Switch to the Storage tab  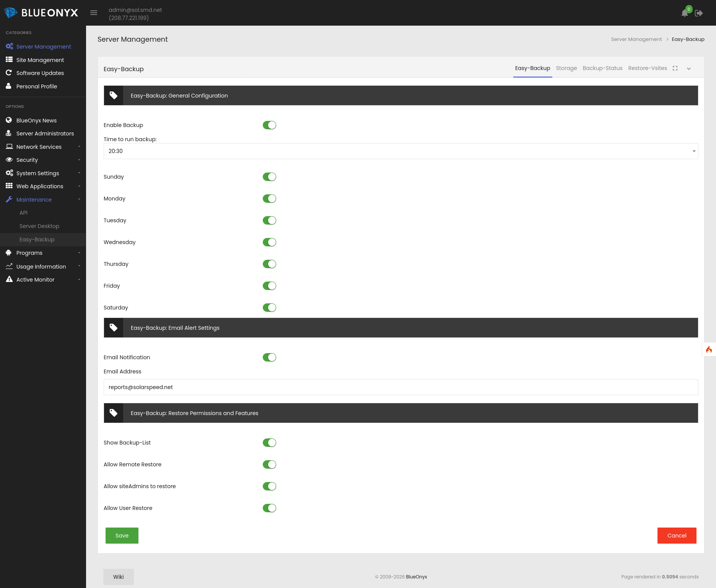[566, 68]
